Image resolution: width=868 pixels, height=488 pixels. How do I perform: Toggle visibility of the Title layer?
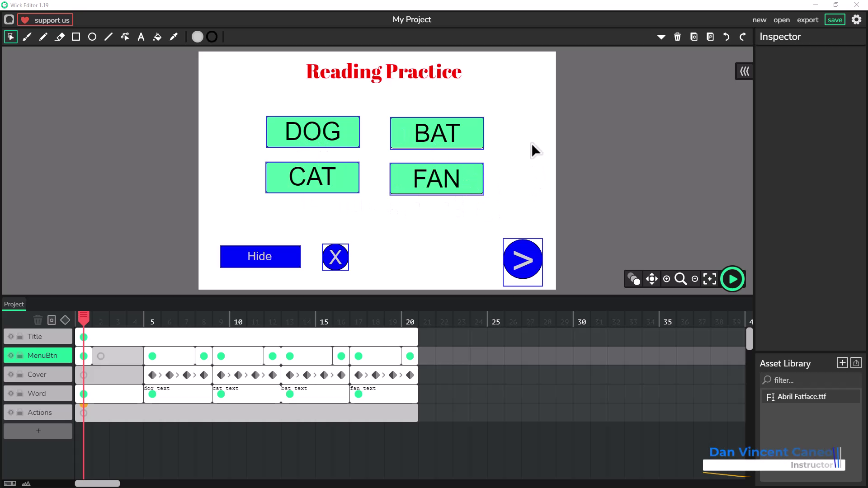tap(11, 337)
